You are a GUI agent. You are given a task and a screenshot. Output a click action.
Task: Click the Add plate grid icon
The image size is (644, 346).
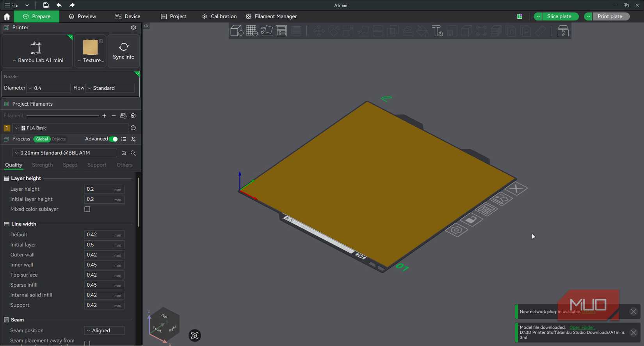(x=252, y=31)
